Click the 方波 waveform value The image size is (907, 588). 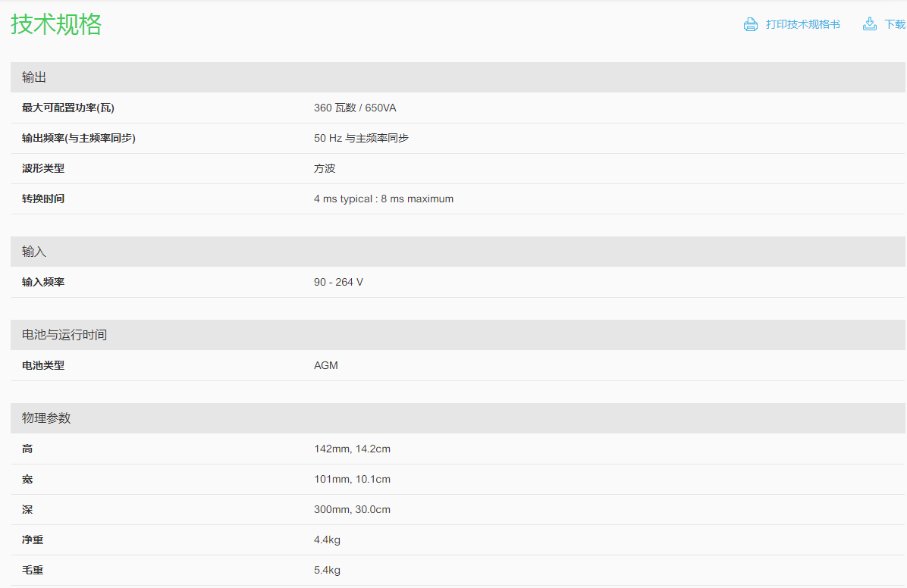[x=325, y=169]
